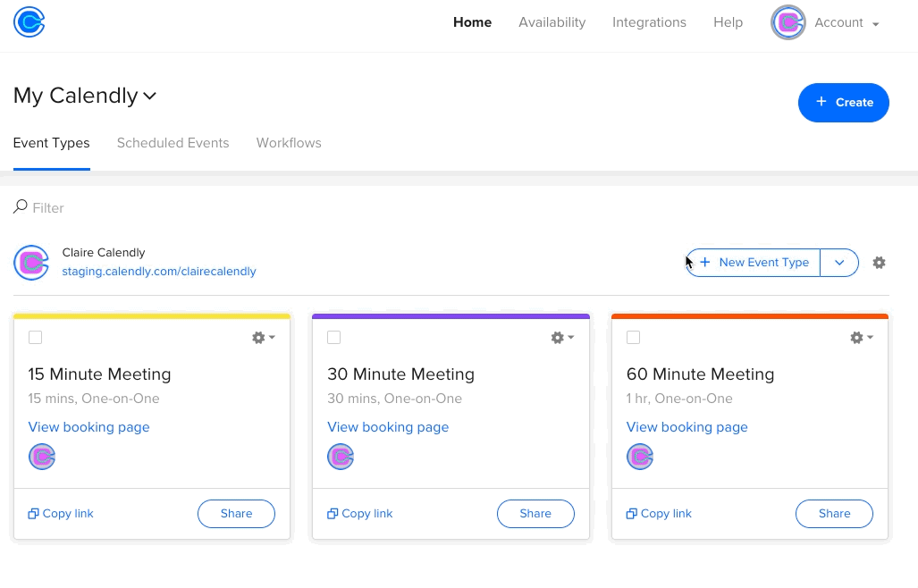This screenshot has height=588, width=918.
Task: Open the 30 Minute Meeting gear menu
Action: click(562, 338)
